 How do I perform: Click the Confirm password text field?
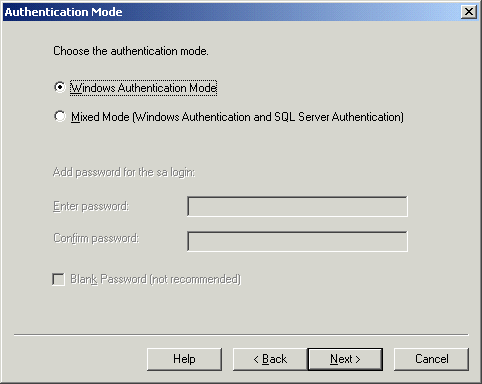(297, 241)
